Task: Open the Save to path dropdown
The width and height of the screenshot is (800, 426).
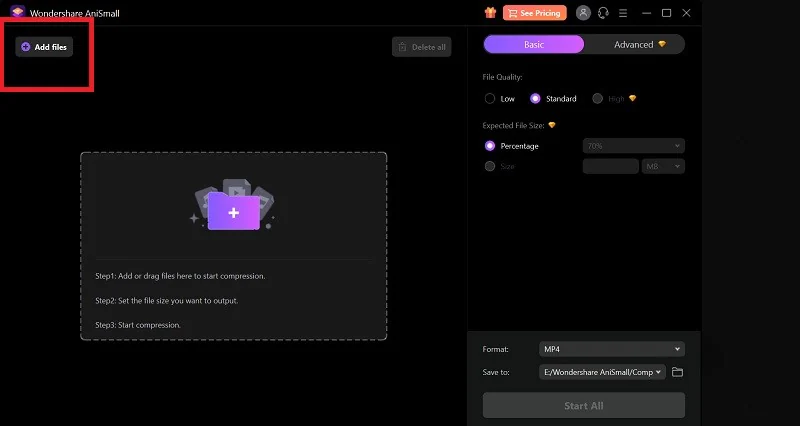Action: 602,372
